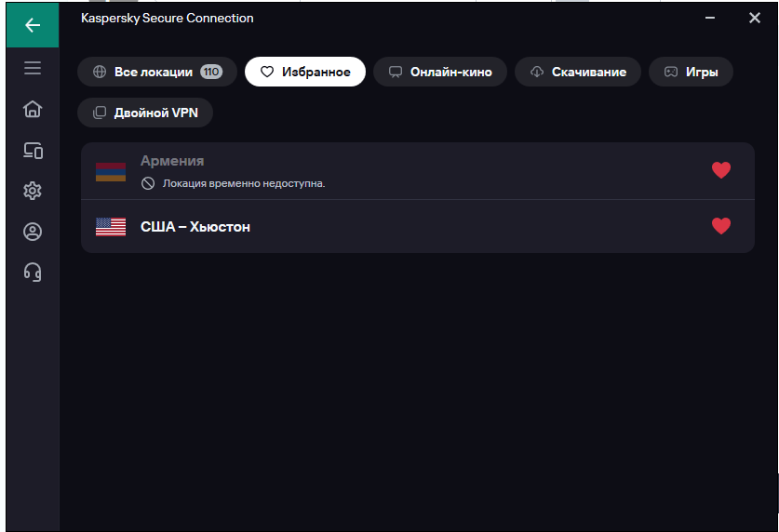Go back using the green arrow button
The image size is (779, 532).
[x=33, y=24]
